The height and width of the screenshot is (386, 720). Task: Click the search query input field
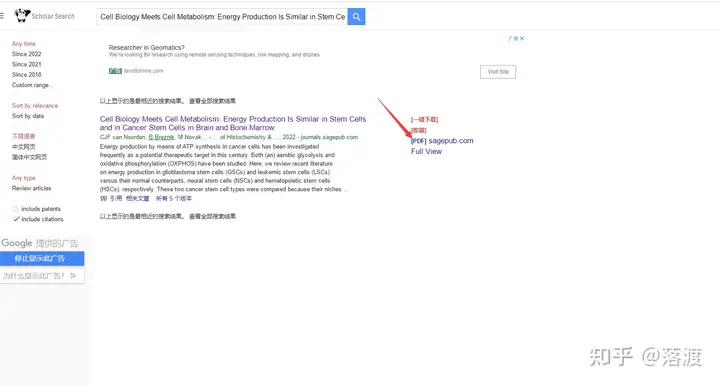tap(222, 17)
